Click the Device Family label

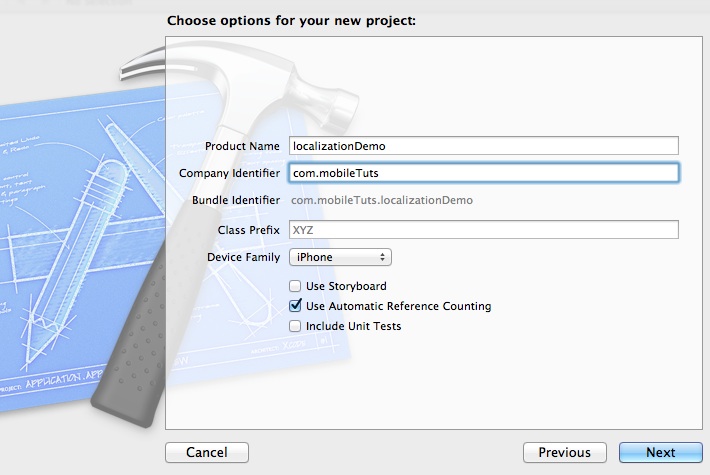click(244, 258)
